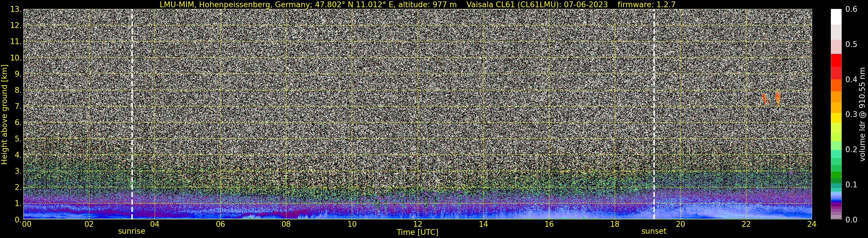The image size is (868, 238).
Task: Click the colorbar tick label 0.6
Action: tap(852, 10)
